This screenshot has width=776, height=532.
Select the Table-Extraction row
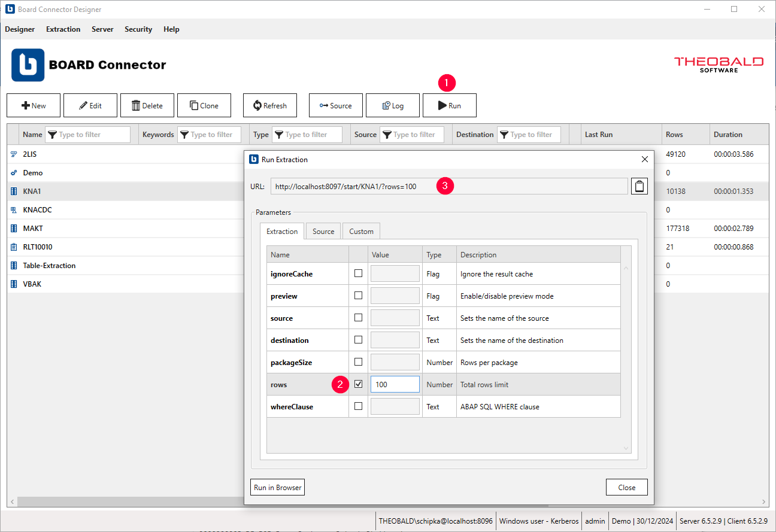click(x=387, y=265)
